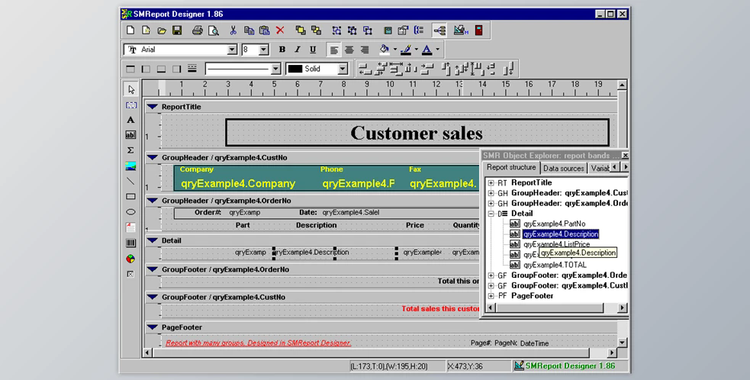Send the selected object to back

(316, 31)
